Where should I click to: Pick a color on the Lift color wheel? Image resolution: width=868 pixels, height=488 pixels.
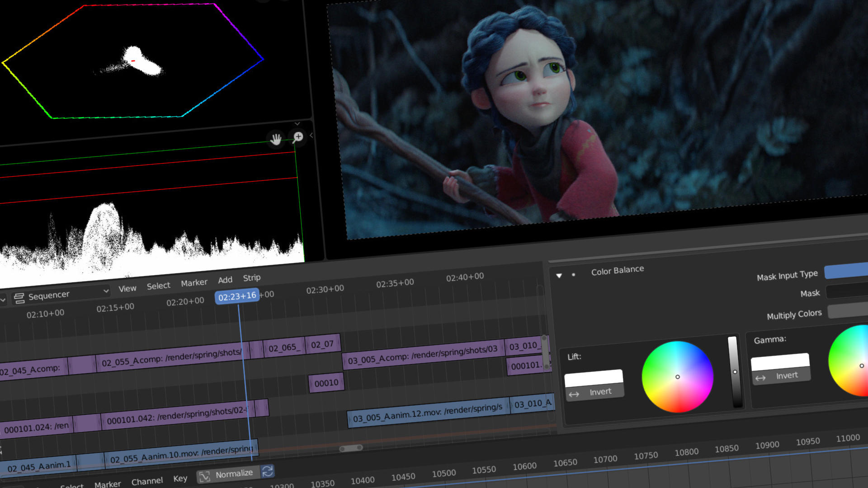(677, 376)
